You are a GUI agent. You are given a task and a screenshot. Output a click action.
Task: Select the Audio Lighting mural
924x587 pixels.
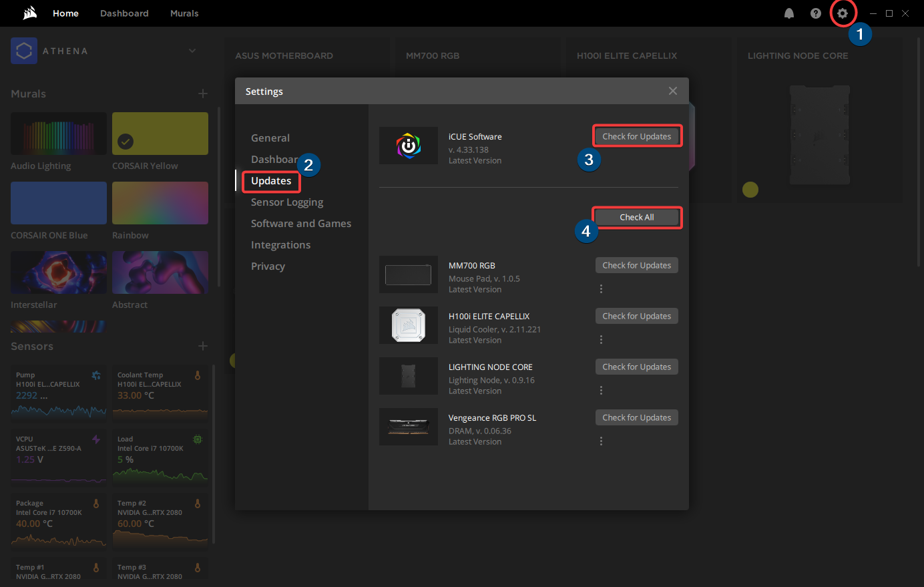point(59,134)
